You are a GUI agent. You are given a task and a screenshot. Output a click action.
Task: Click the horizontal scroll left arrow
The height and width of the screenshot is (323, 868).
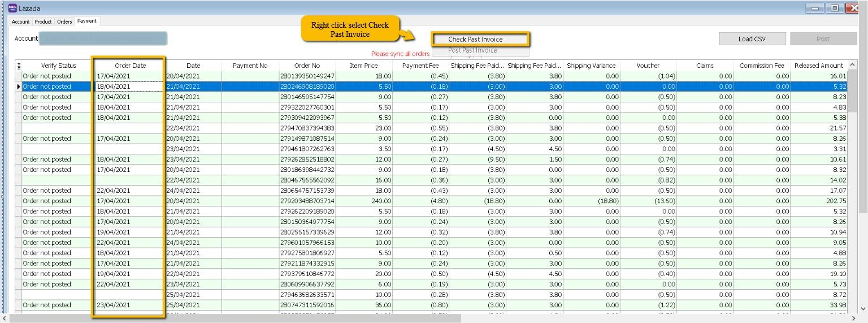5,318
